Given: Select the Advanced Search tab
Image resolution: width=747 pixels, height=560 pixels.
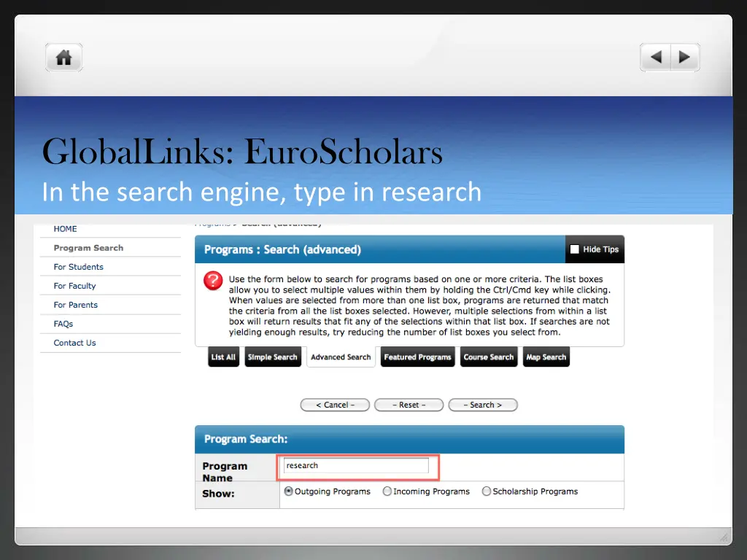Looking at the screenshot, I should [341, 357].
